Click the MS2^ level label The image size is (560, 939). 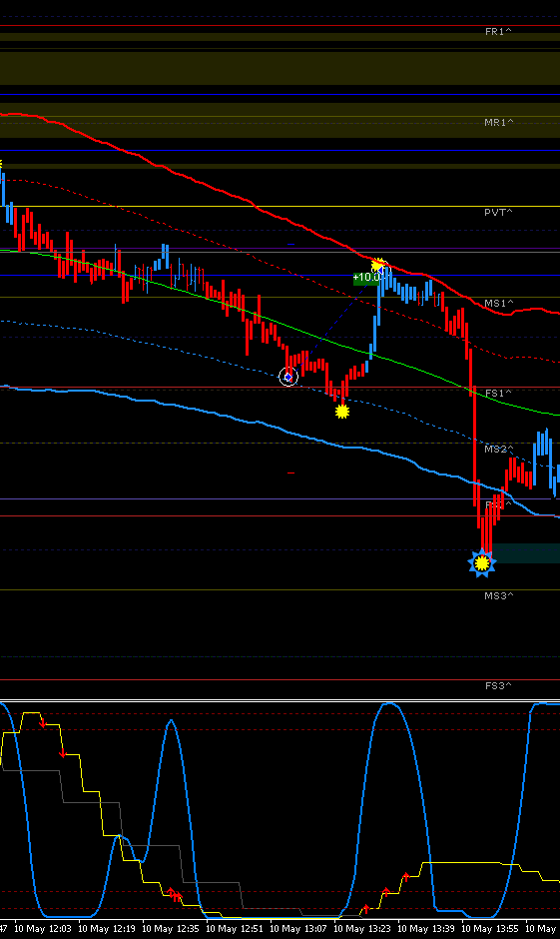point(499,449)
